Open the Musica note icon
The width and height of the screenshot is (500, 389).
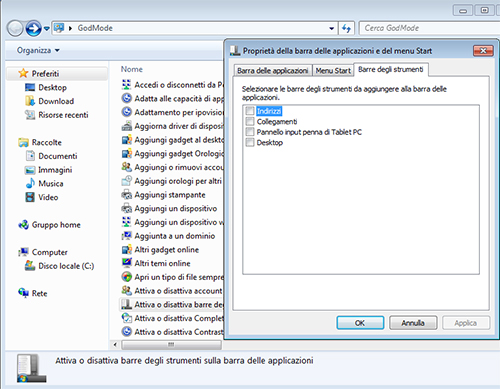[x=30, y=183]
